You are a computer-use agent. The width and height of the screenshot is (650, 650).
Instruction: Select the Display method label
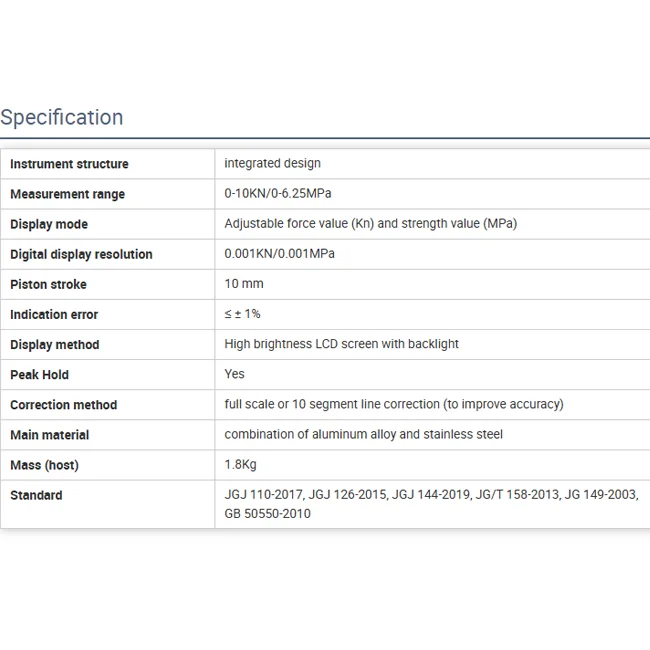54,344
